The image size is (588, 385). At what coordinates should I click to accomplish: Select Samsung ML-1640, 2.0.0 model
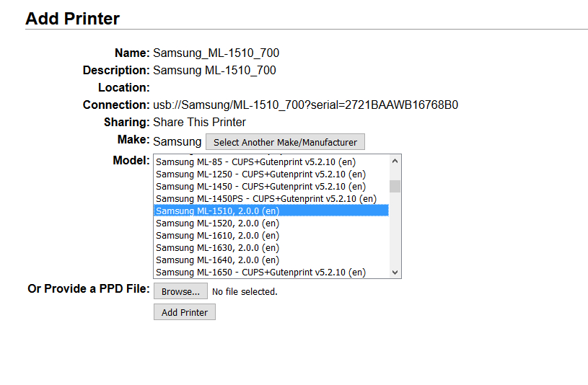[x=271, y=260]
